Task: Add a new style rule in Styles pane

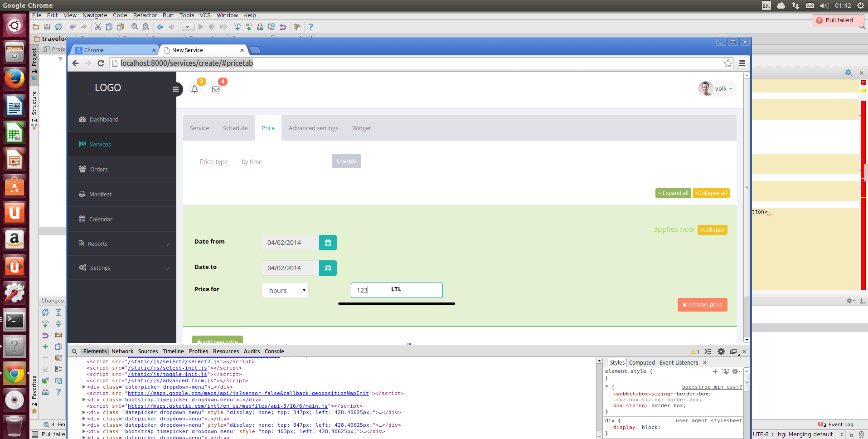Action: [x=715, y=371]
